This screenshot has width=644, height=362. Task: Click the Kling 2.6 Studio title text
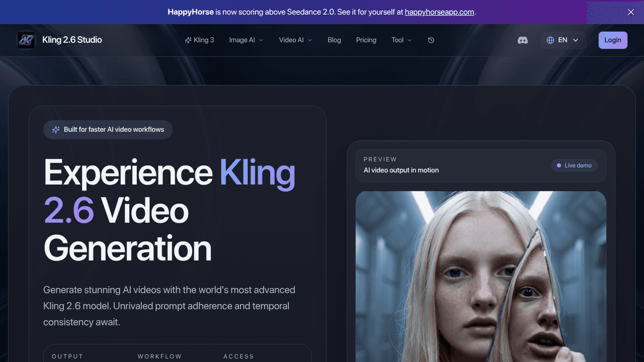pyautogui.click(x=72, y=40)
